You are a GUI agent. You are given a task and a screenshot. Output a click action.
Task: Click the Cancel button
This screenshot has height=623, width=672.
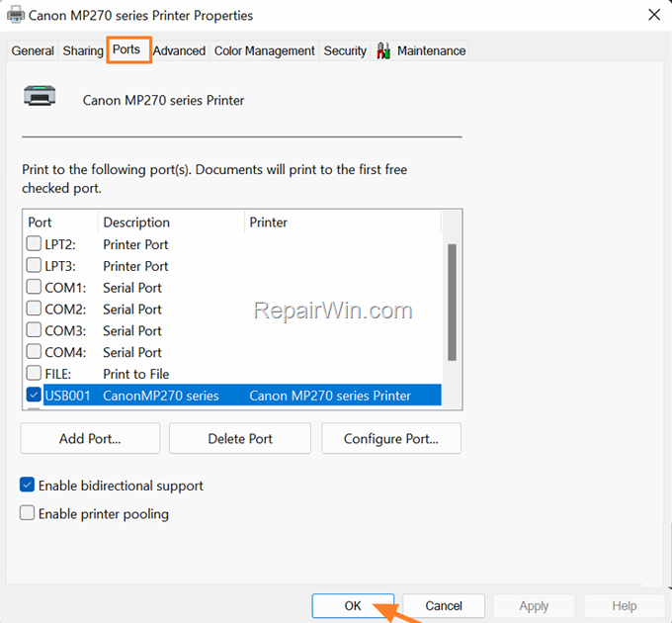point(444,606)
